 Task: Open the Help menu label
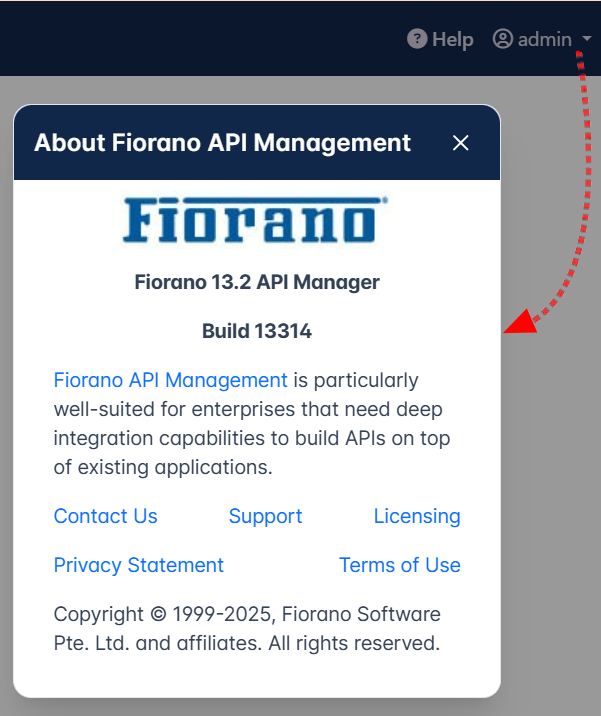pyautogui.click(x=452, y=39)
